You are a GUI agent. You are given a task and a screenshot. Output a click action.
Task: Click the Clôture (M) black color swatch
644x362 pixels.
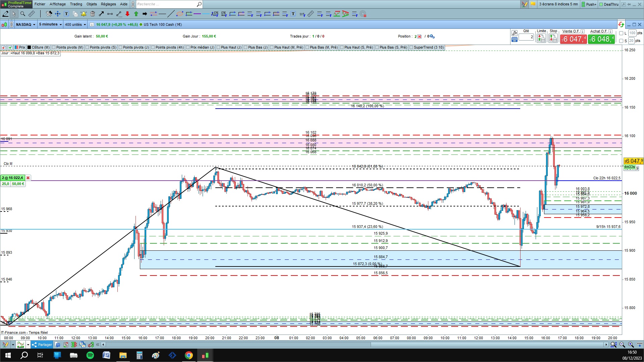pos(29,47)
